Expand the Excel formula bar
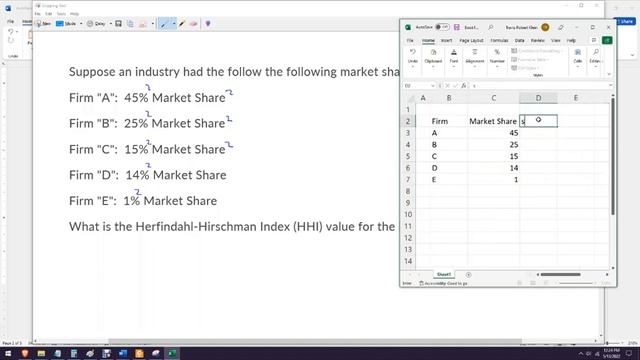The image size is (640, 360). click(x=610, y=86)
